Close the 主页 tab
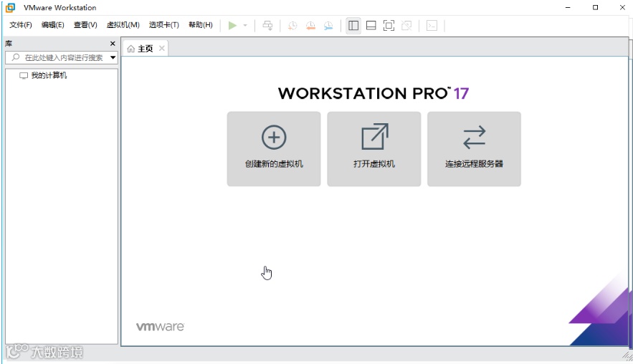The width and height of the screenshot is (633, 364). point(161,49)
